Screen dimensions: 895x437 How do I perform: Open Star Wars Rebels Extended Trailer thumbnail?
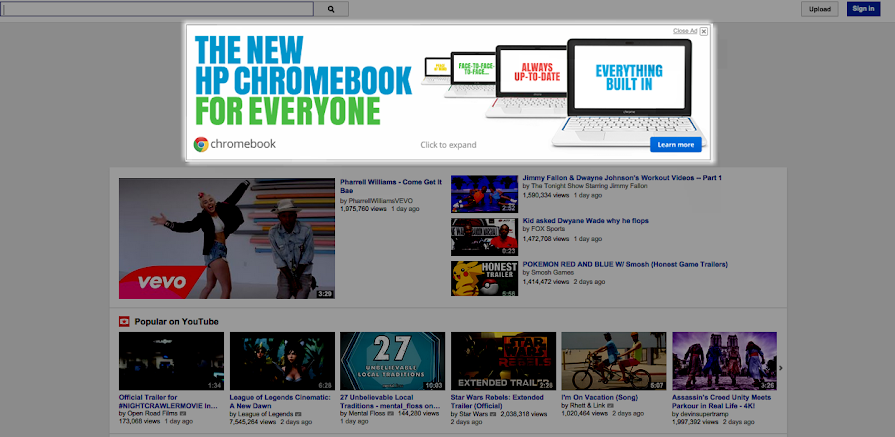[503, 361]
